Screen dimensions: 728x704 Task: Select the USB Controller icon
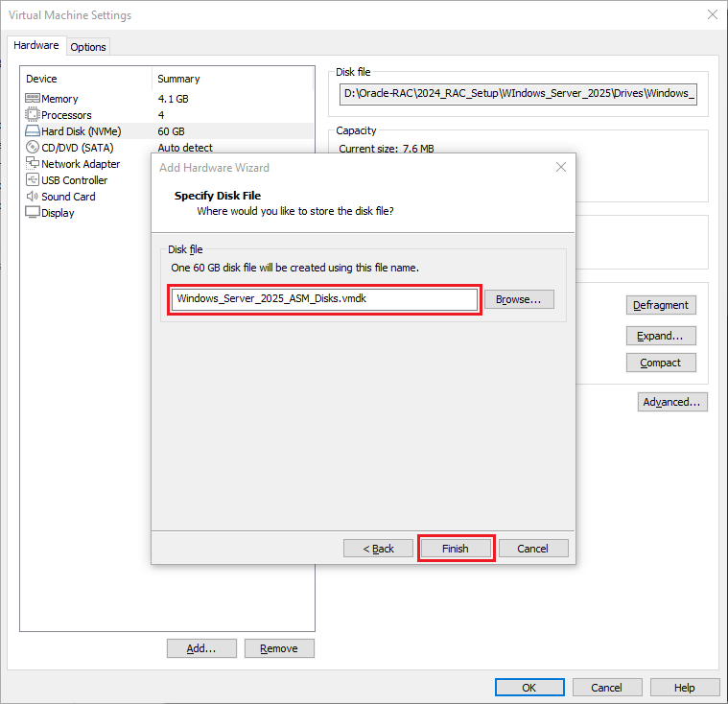pyautogui.click(x=32, y=180)
